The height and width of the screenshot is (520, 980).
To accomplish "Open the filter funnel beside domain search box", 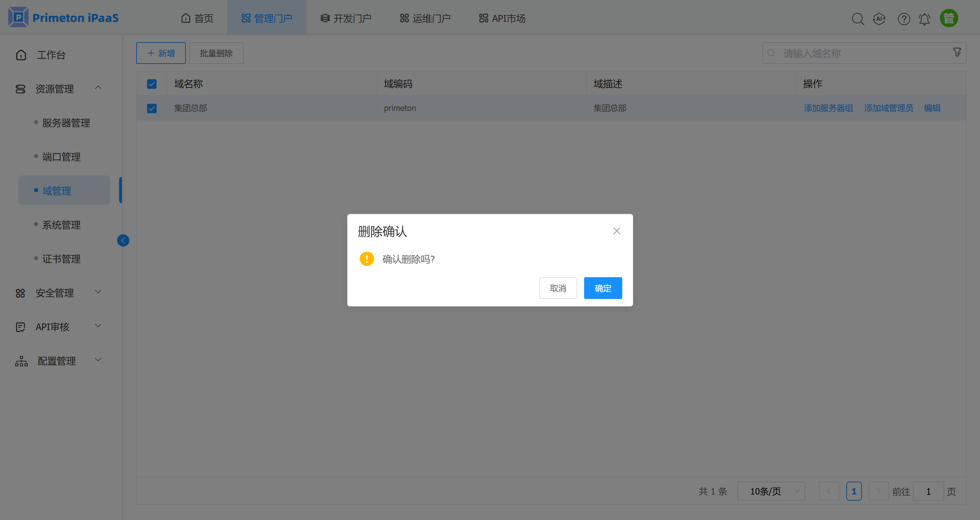I will pyautogui.click(x=957, y=52).
